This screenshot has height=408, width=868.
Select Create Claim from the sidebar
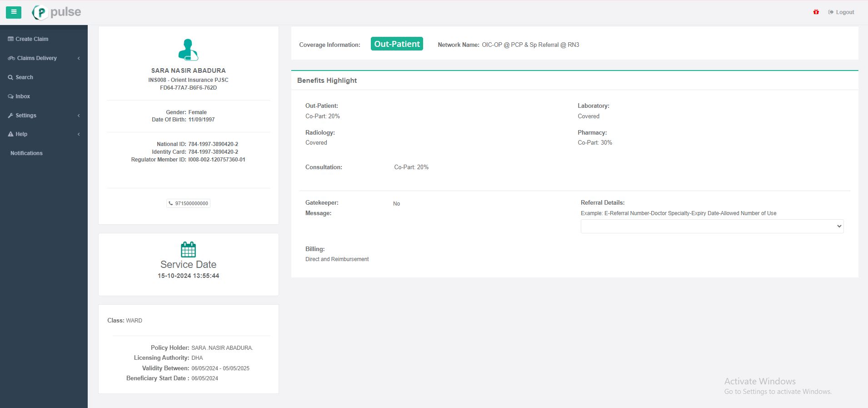click(x=32, y=39)
